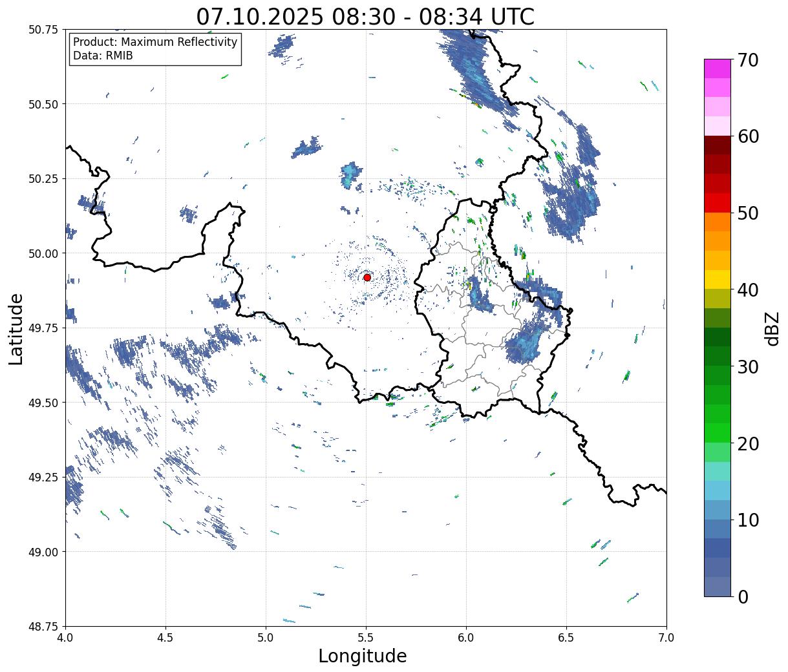Viewport: 788px width, 672px height.
Task: Click latitude tick label 49.50
Action: coord(44,403)
